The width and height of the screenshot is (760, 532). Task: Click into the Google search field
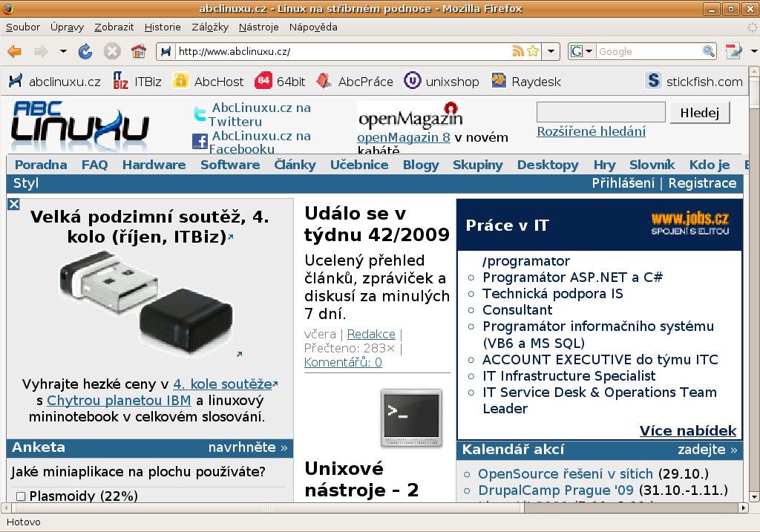[x=649, y=51]
